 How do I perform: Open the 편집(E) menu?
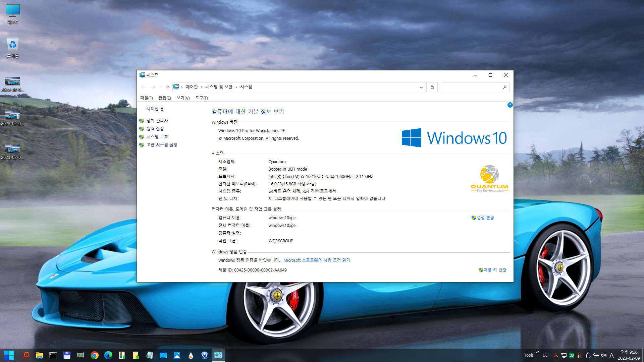pyautogui.click(x=164, y=98)
